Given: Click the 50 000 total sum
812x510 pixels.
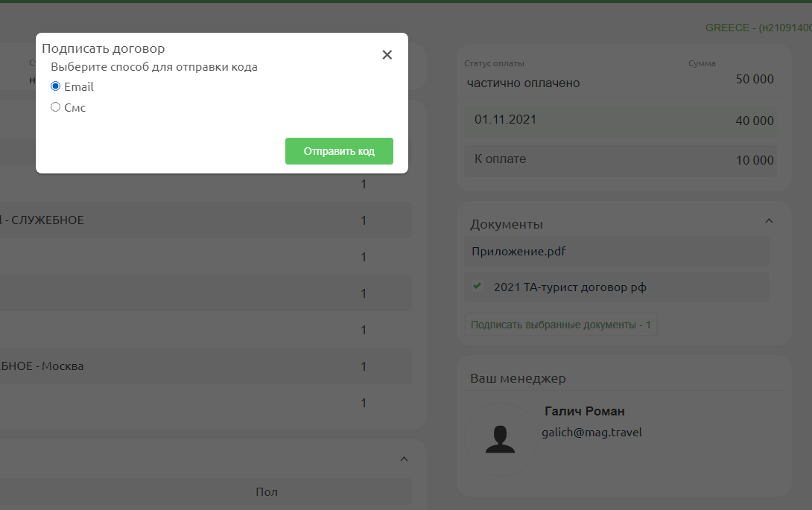Looking at the screenshot, I should [755, 79].
